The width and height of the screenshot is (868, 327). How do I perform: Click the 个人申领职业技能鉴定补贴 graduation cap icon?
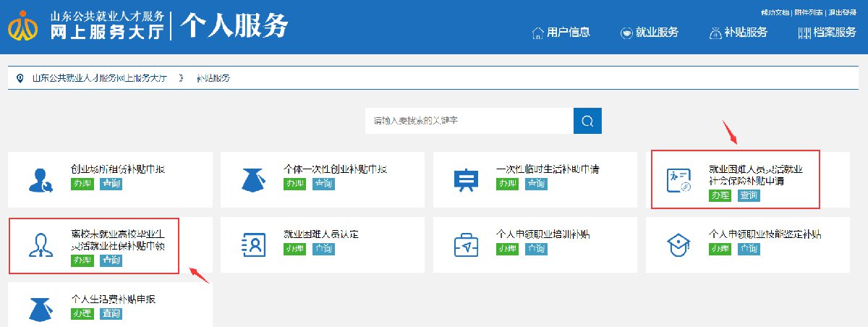[674, 245]
